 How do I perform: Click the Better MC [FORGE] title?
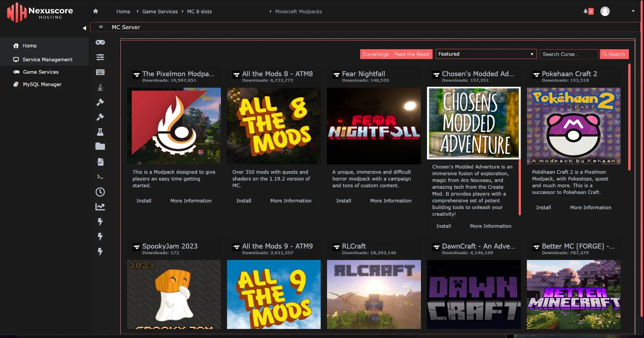tap(578, 246)
